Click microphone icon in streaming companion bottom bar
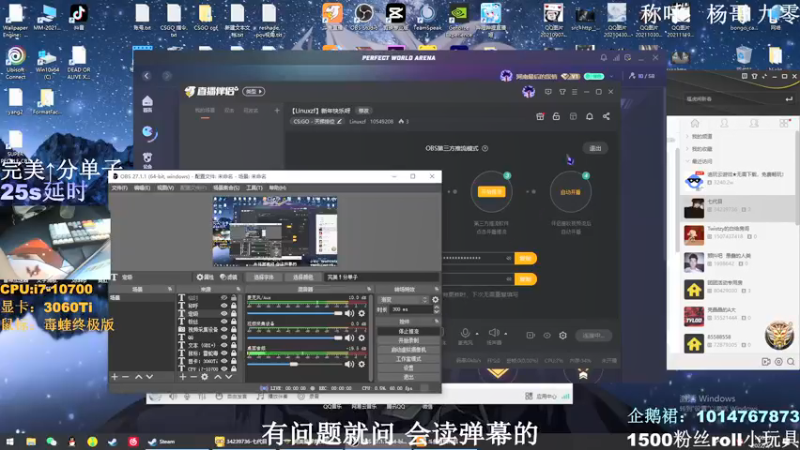 [465, 333]
